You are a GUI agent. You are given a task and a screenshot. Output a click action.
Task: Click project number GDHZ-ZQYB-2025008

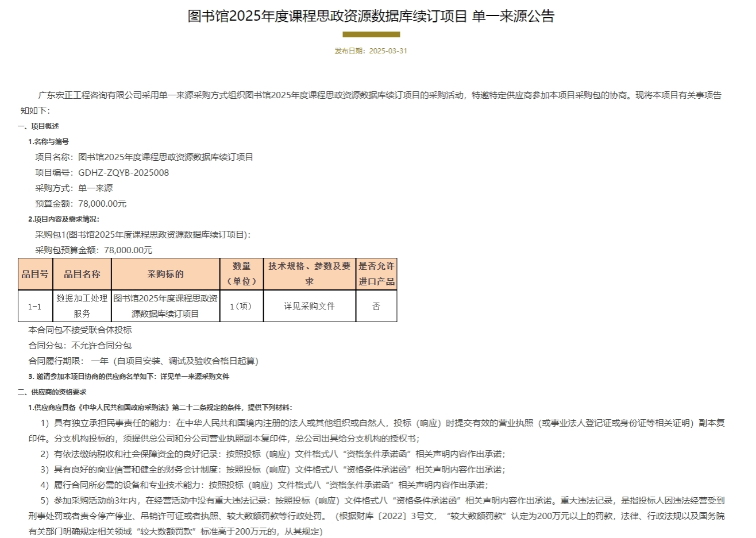click(x=124, y=173)
